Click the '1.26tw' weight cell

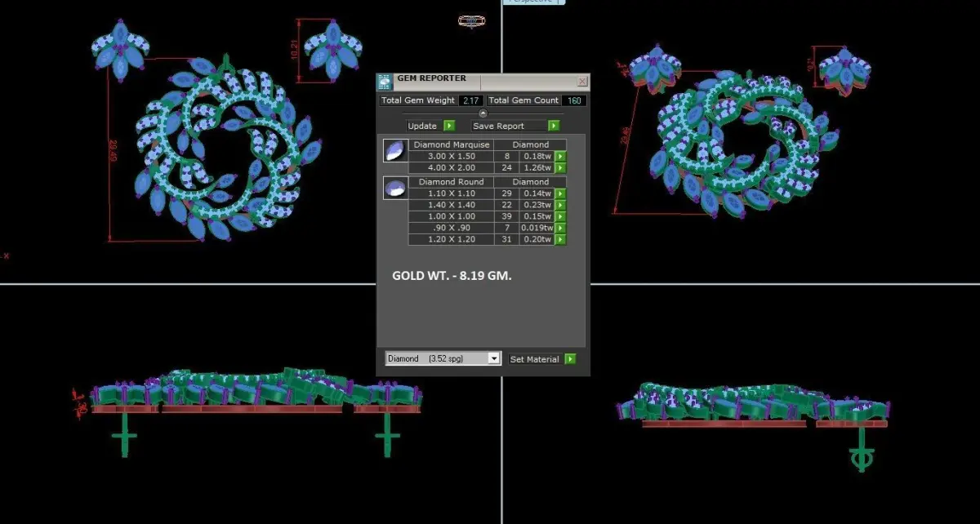[x=537, y=168]
